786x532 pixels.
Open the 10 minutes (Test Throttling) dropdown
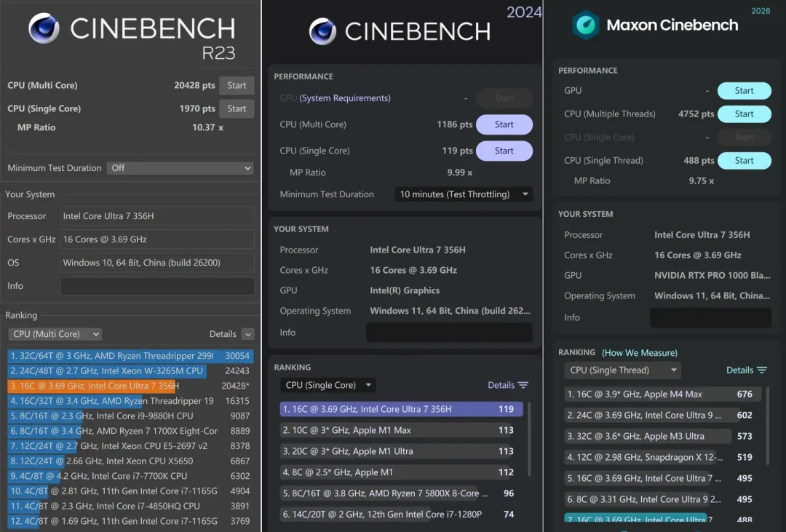click(x=464, y=194)
